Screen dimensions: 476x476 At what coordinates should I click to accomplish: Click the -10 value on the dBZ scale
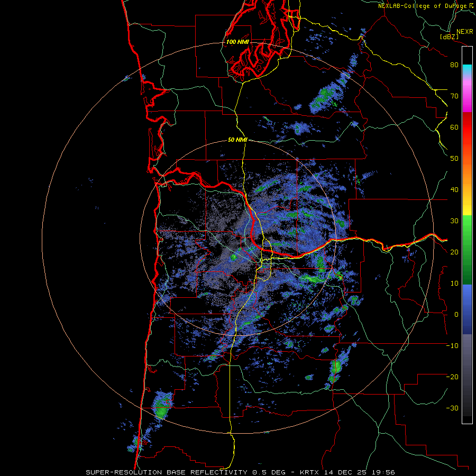tap(452, 346)
